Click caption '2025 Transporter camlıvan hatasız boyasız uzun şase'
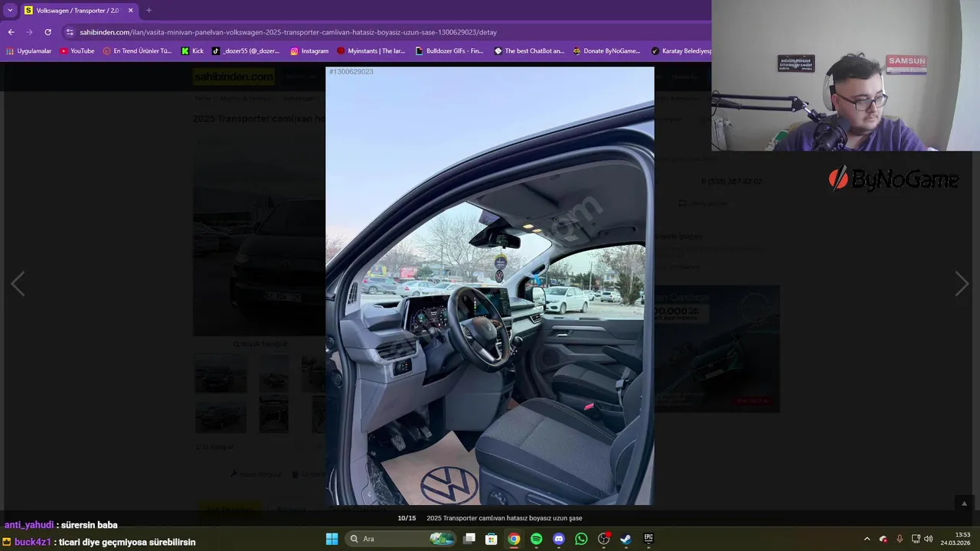Viewport: 980px width, 551px height. click(504, 518)
